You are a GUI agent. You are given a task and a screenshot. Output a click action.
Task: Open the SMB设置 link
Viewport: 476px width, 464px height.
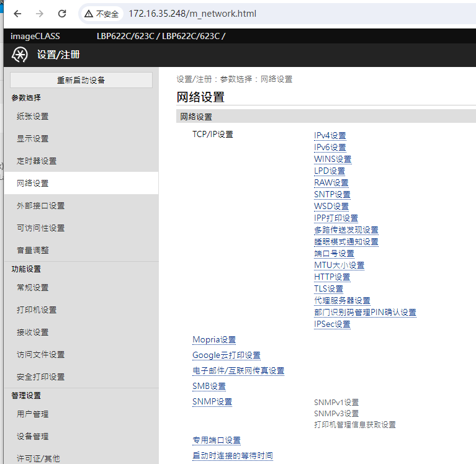210,386
